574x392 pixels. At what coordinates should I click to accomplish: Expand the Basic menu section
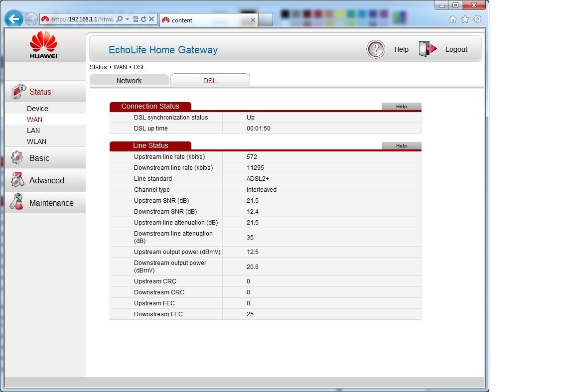click(x=39, y=158)
